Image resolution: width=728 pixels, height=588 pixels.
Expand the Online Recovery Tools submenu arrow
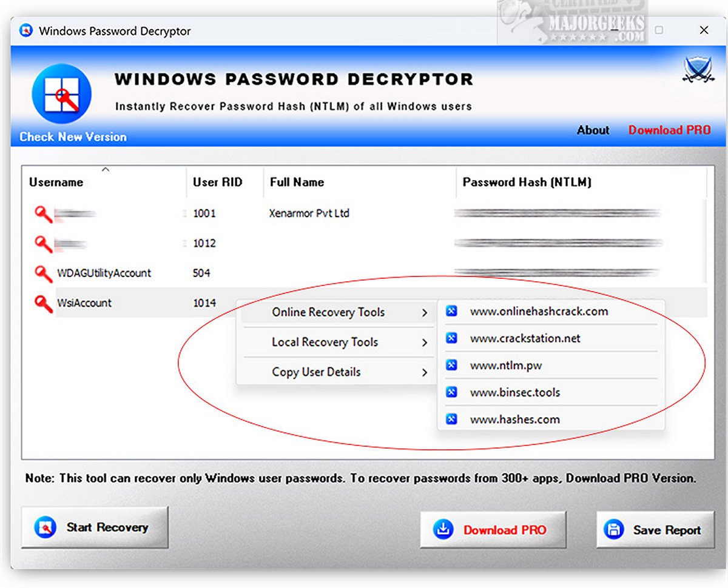[x=424, y=313]
